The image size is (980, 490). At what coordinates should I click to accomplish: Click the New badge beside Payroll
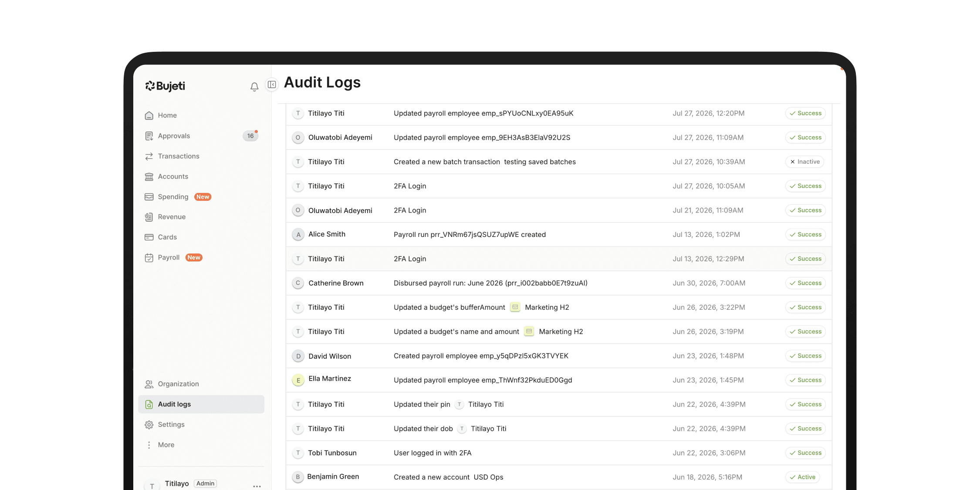tap(194, 258)
